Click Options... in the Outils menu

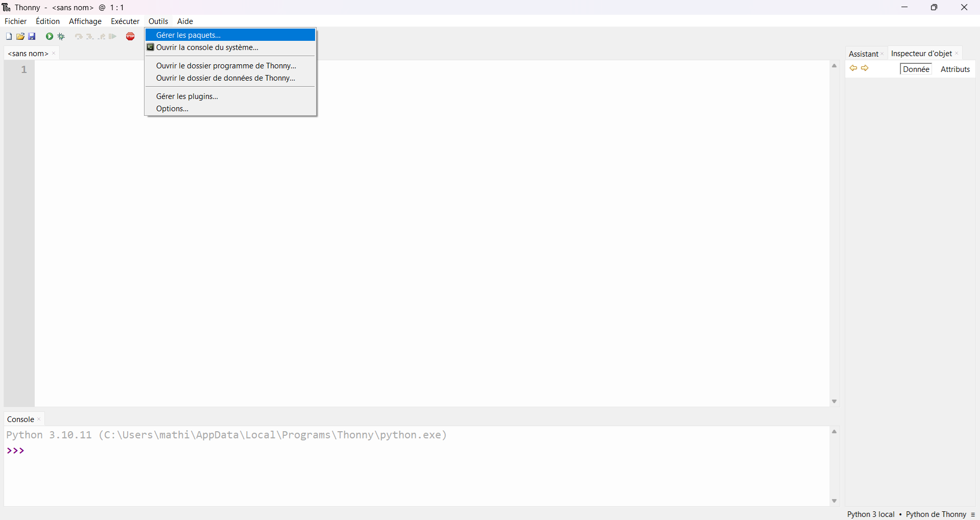click(x=172, y=109)
